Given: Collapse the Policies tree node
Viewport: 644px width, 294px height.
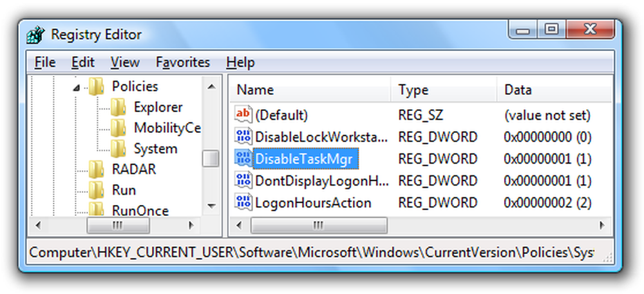Looking at the screenshot, I should point(77,87).
